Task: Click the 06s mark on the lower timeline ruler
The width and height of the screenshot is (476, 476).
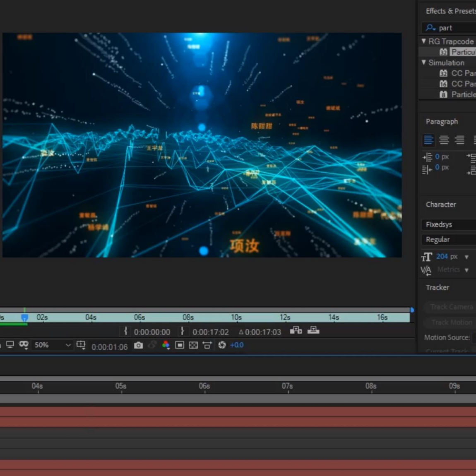Action: [204, 386]
